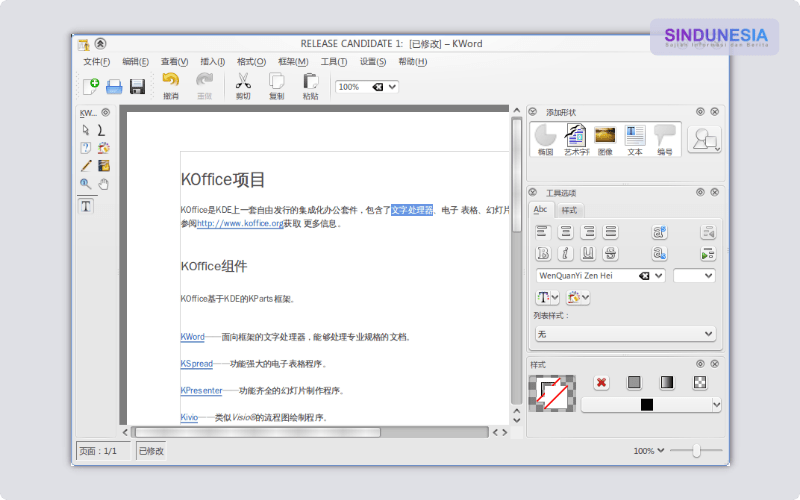Create a new document with the toolbar icon

pos(91,87)
